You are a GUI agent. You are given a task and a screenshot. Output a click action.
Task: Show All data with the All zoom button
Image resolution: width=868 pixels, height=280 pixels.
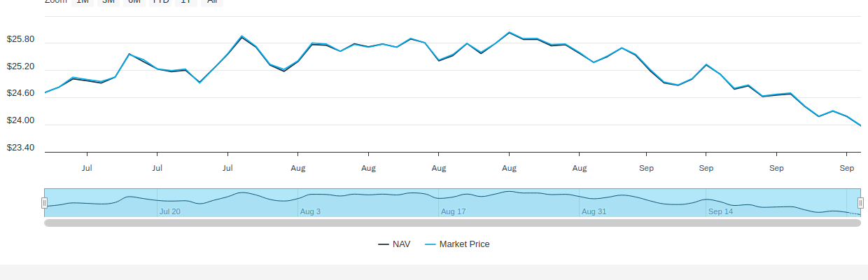point(212,2)
